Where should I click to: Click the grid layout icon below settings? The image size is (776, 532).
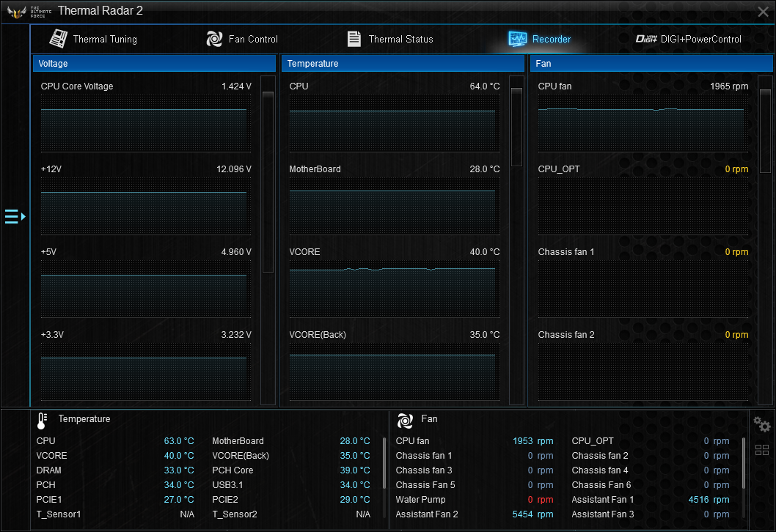click(762, 450)
